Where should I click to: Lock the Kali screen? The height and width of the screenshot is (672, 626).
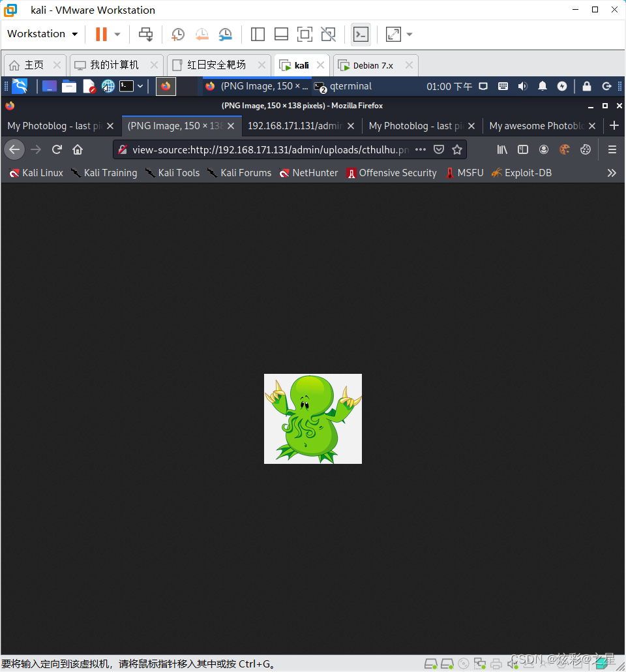pos(587,86)
